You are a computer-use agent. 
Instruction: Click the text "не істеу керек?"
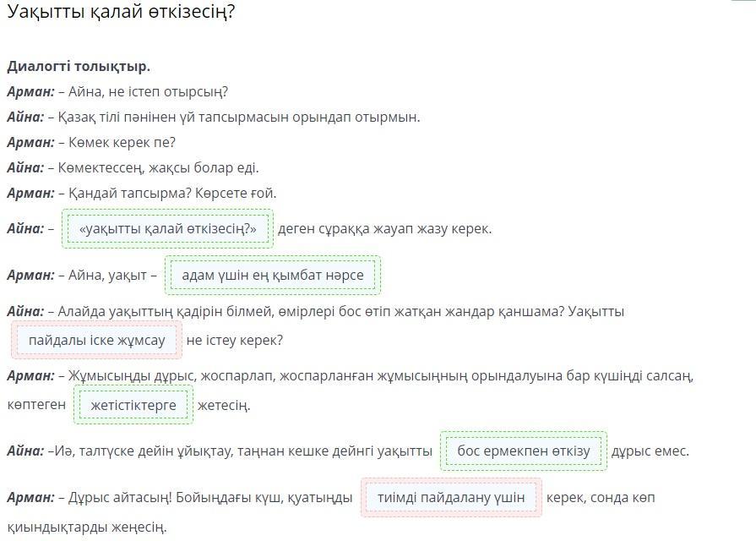235,340
